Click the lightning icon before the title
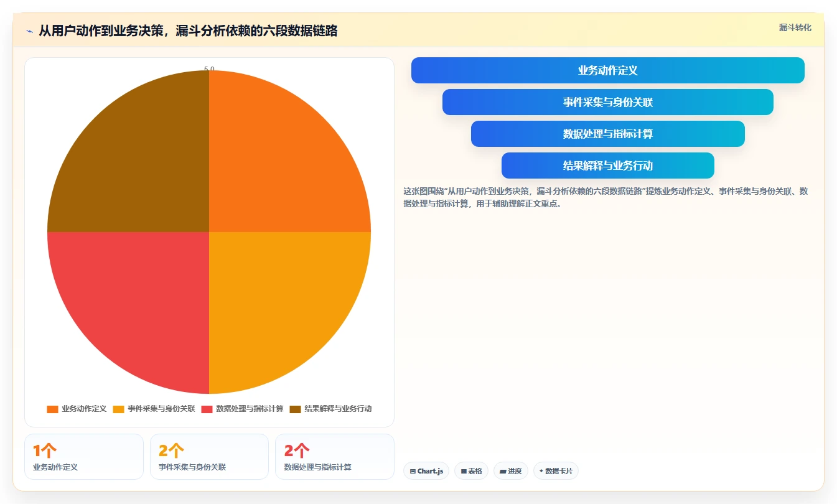Screen dimensions: 837x504 click(x=30, y=31)
